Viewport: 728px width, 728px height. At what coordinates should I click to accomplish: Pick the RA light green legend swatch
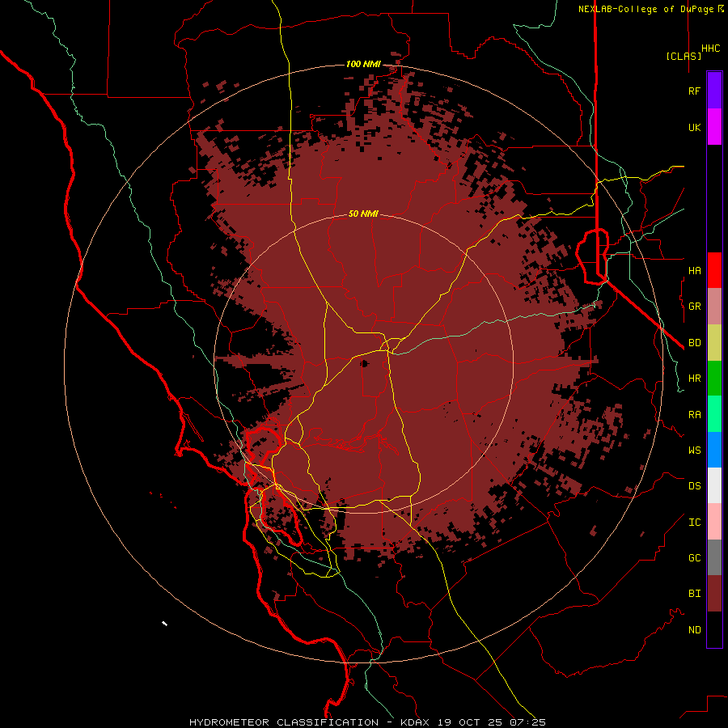click(714, 414)
